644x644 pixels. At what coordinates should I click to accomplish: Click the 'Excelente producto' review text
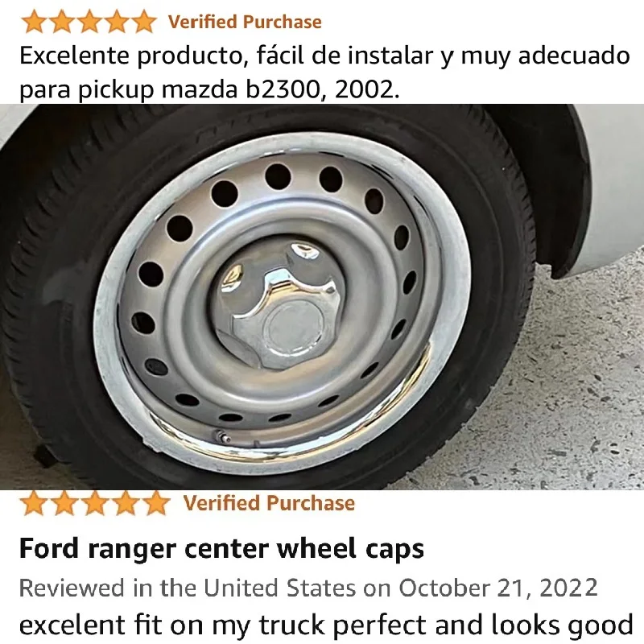324,56
